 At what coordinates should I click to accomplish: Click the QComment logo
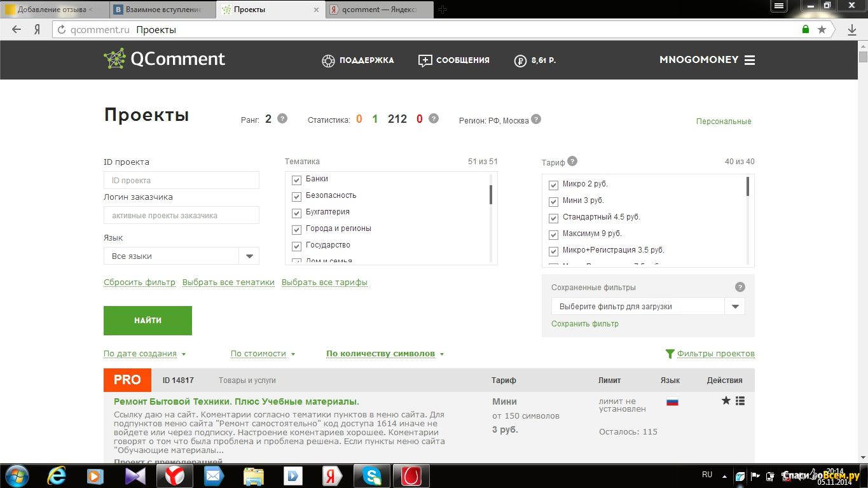pos(164,59)
